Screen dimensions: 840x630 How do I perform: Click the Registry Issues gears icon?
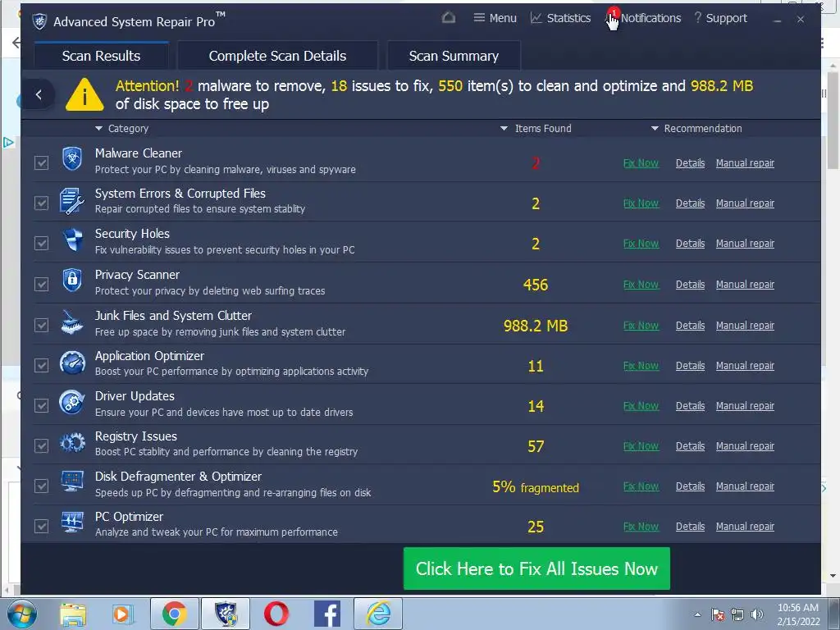72,443
